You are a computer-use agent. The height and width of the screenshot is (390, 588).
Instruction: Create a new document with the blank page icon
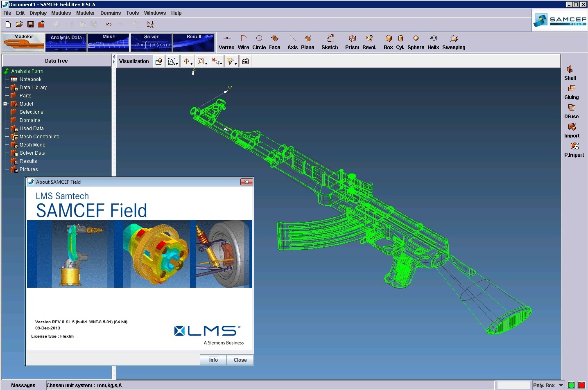pyautogui.click(x=8, y=25)
